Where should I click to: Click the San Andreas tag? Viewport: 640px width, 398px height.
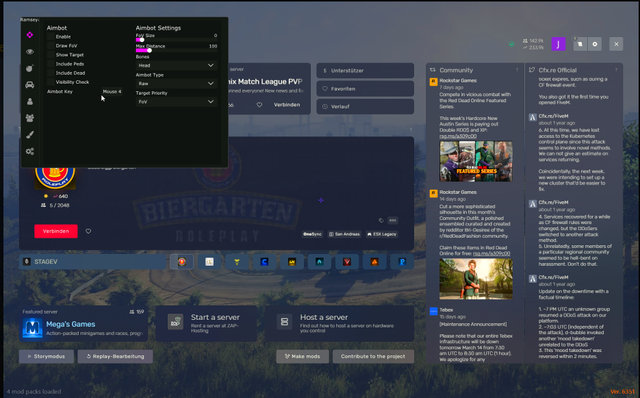click(x=344, y=234)
